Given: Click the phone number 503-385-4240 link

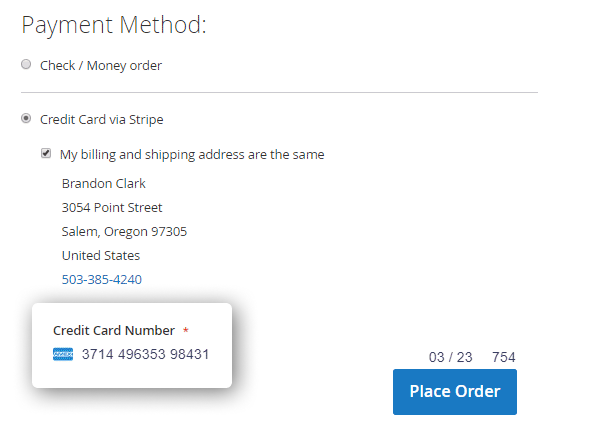Looking at the screenshot, I should [101, 279].
